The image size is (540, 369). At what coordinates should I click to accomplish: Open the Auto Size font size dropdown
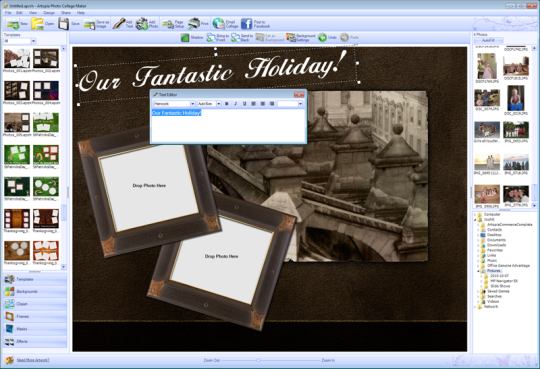[x=218, y=104]
